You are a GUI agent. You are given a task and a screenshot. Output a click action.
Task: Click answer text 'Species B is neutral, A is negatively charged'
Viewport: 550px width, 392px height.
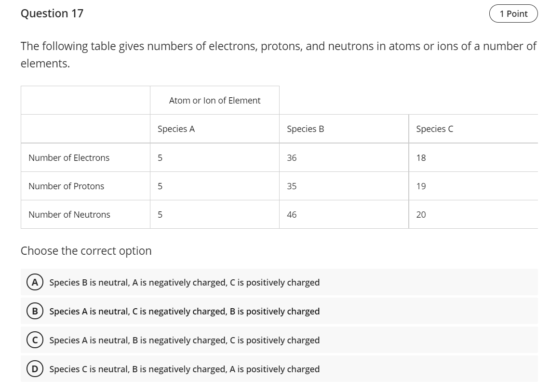pos(184,282)
